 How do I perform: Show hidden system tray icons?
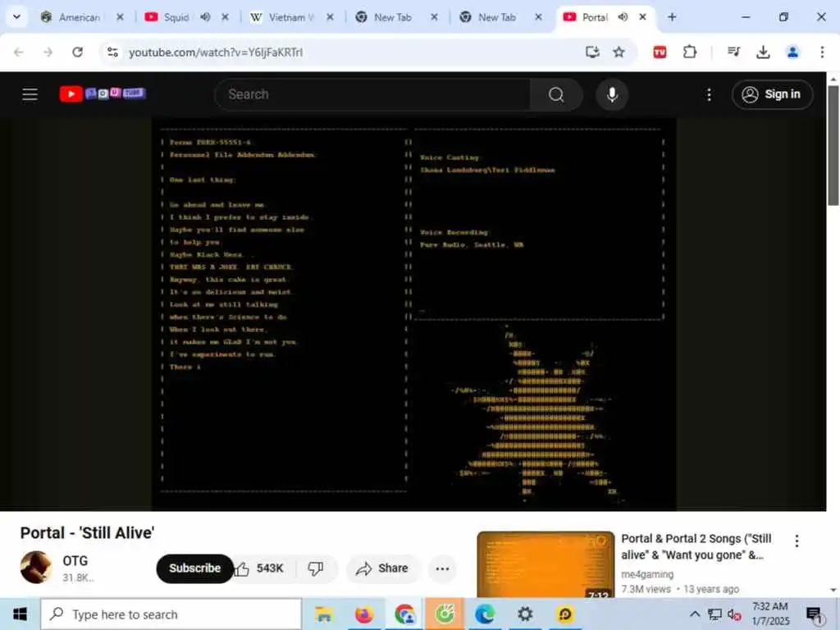coord(694,614)
